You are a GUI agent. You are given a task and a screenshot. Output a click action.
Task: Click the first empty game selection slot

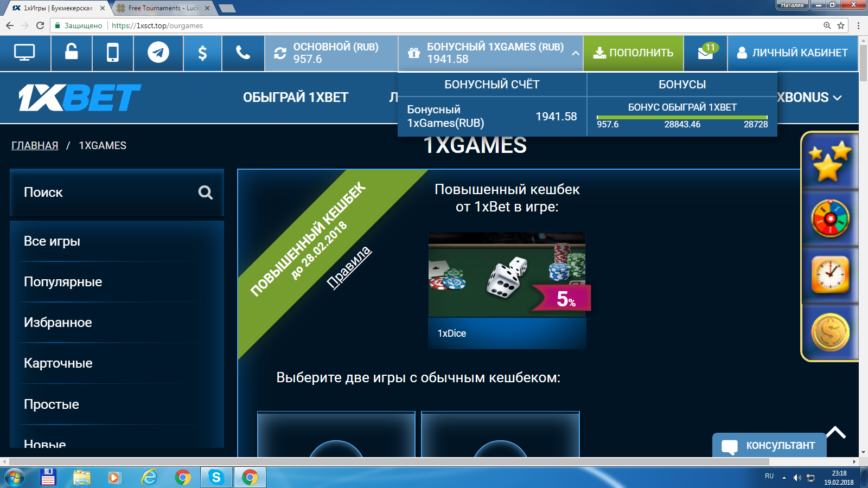(336, 434)
